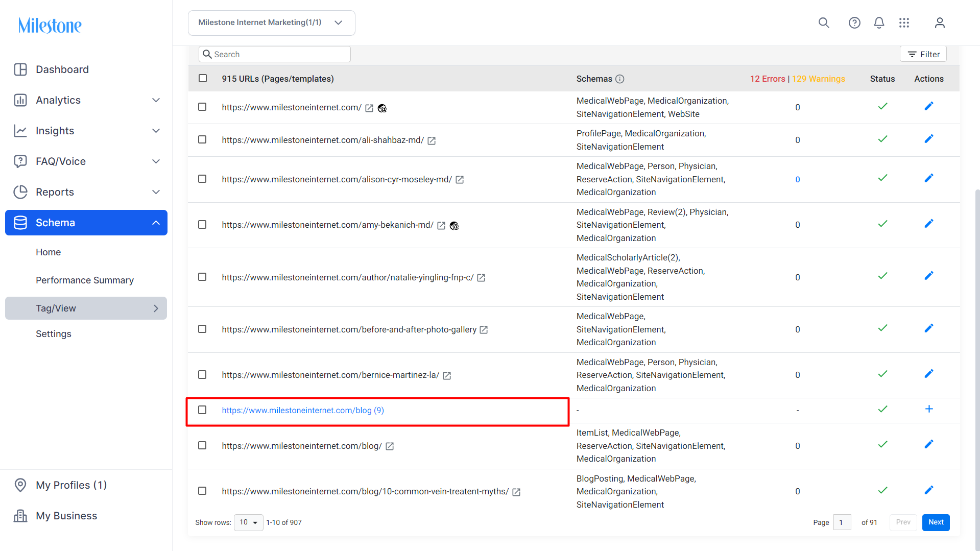Edit schema for ali-shahbaz-md row
The image size is (980, 551).
coord(929,139)
